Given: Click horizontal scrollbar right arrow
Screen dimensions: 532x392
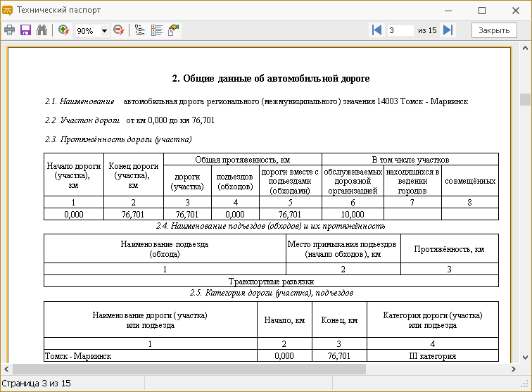Looking at the screenshot, I should pyautogui.click(x=513, y=369).
